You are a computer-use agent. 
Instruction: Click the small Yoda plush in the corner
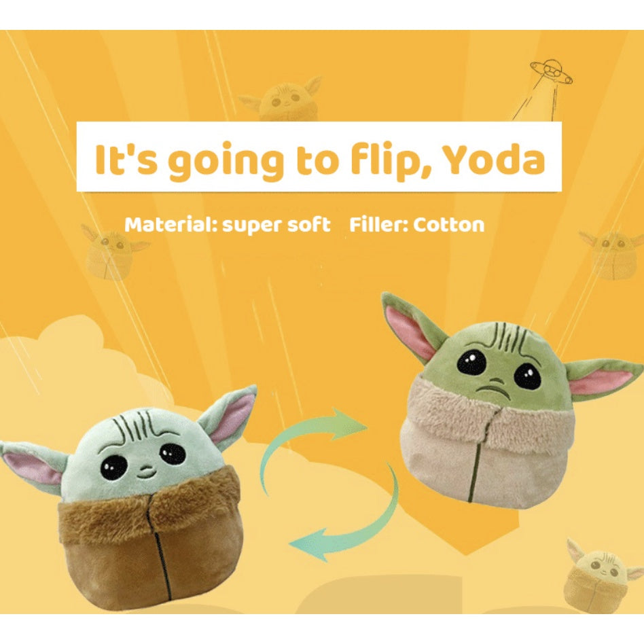[601, 576]
